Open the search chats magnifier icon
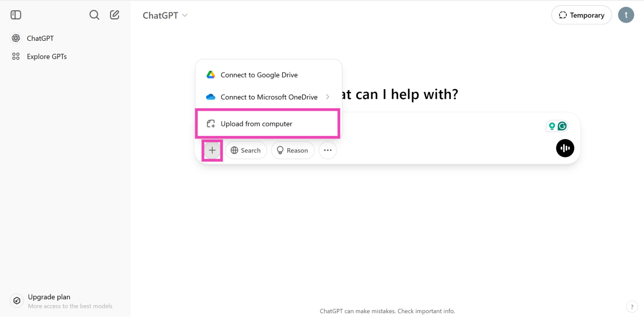 coord(94,15)
